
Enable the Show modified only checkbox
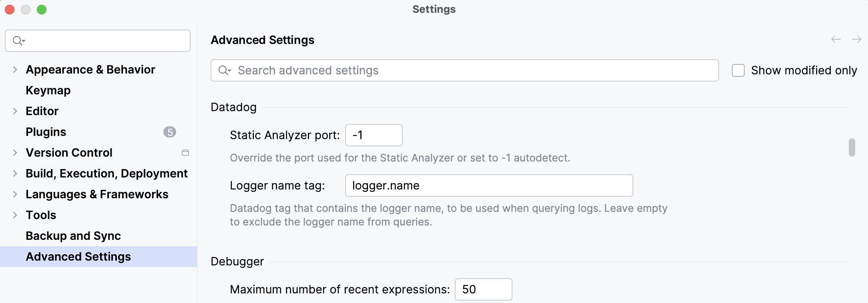738,70
